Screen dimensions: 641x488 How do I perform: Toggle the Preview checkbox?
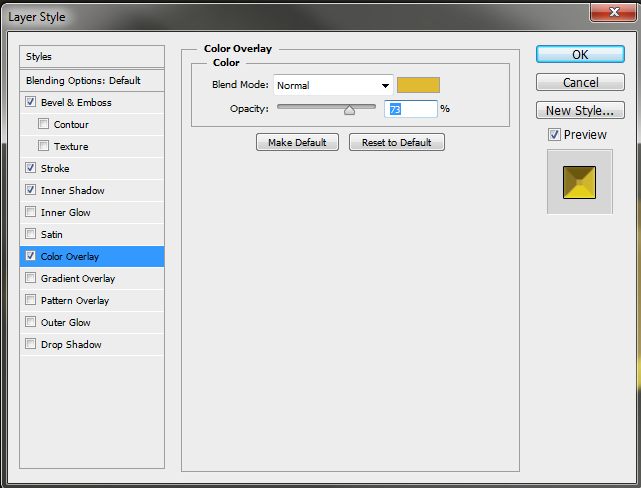(x=554, y=135)
